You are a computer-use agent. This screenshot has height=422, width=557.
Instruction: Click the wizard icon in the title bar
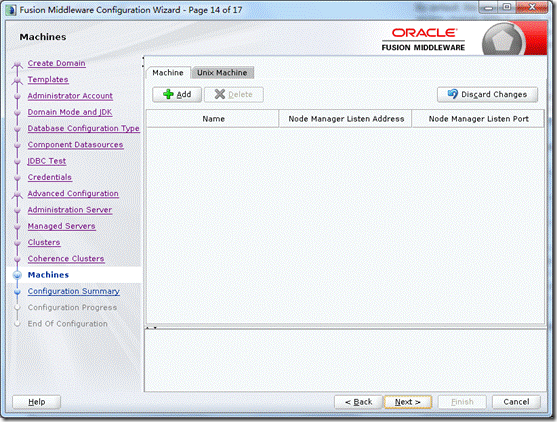(11, 10)
